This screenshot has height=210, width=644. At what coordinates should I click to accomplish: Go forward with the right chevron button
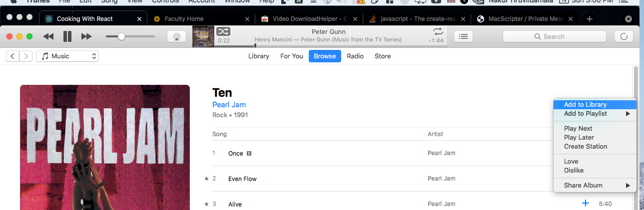point(26,56)
